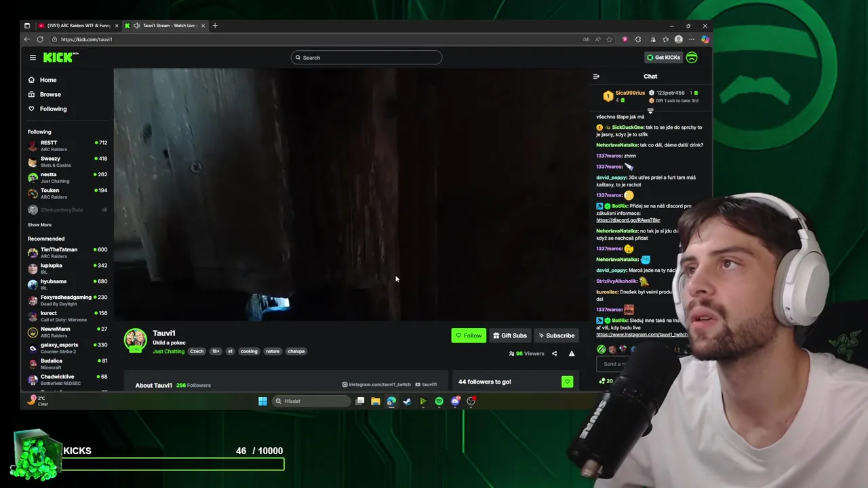Open Task View on the taskbar
Screen dimensions: 868x488
point(360,401)
